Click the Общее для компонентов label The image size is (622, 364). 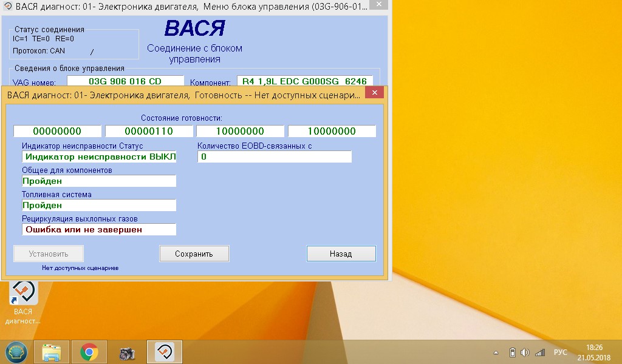tap(67, 170)
